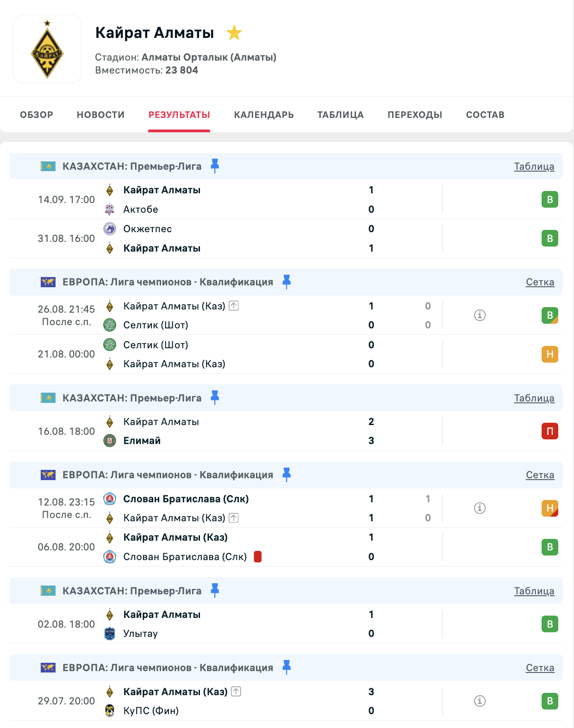The height and width of the screenshot is (728, 574).
Task: Click draw badge for the 12.08 Слован match
Action: [x=550, y=508]
